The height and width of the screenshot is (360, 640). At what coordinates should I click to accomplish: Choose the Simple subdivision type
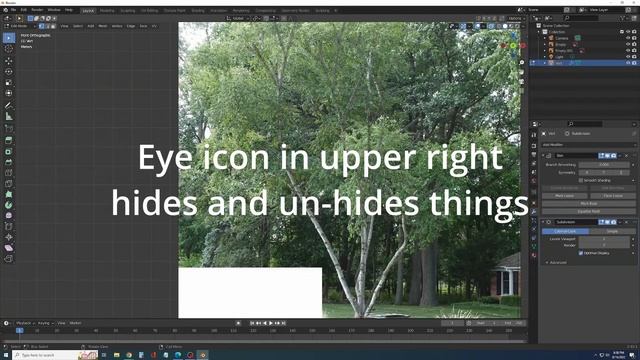click(612, 231)
